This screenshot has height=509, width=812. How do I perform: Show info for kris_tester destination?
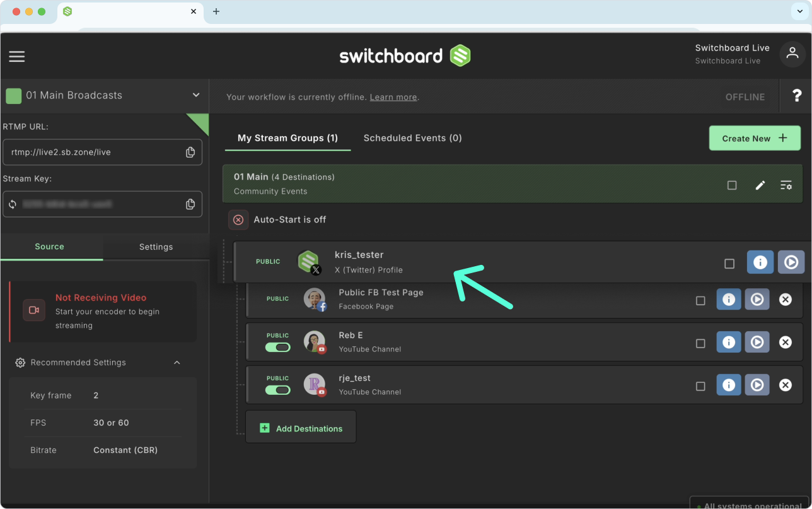[760, 262]
